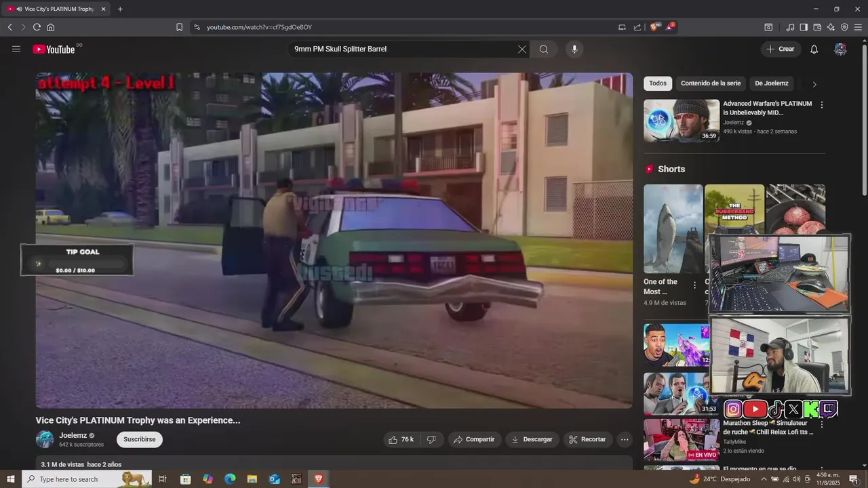The width and height of the screenshot is (868, 488).
Task: Show more filter chips with right arrow
Action: tap(814, 84)
